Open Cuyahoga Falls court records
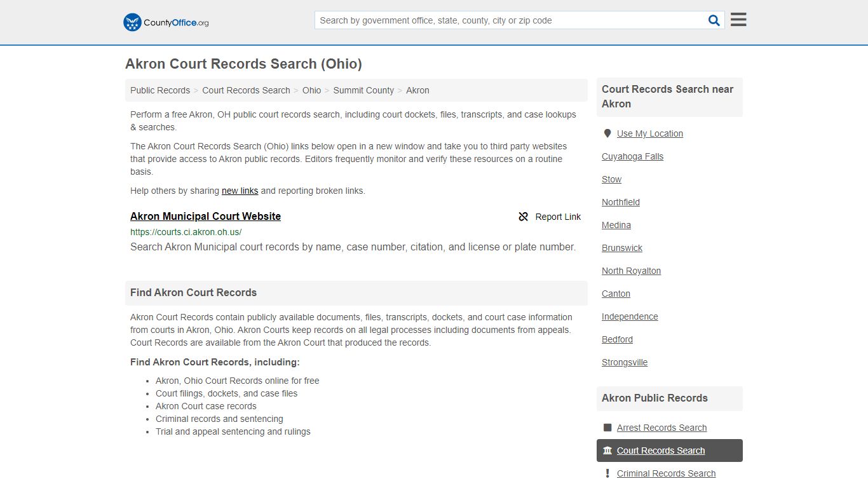Image resolution: width=868 pixels, height=488 pixels. [632, 156]
